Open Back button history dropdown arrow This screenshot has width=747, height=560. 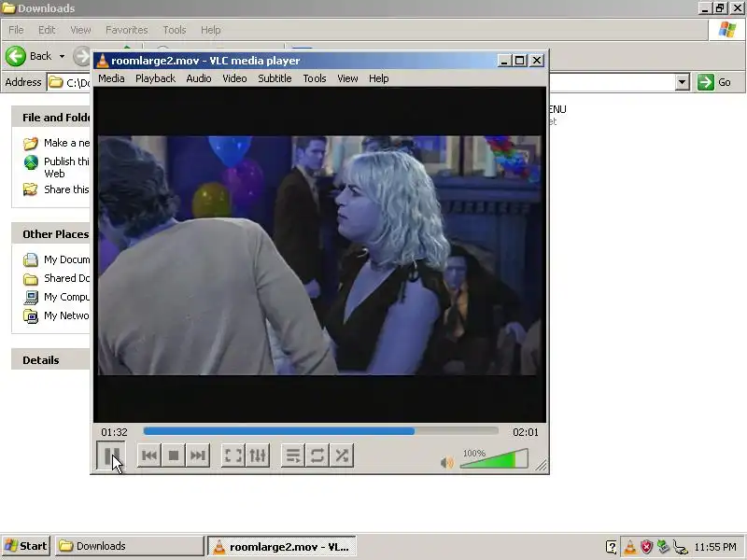[x=62, y=56]
